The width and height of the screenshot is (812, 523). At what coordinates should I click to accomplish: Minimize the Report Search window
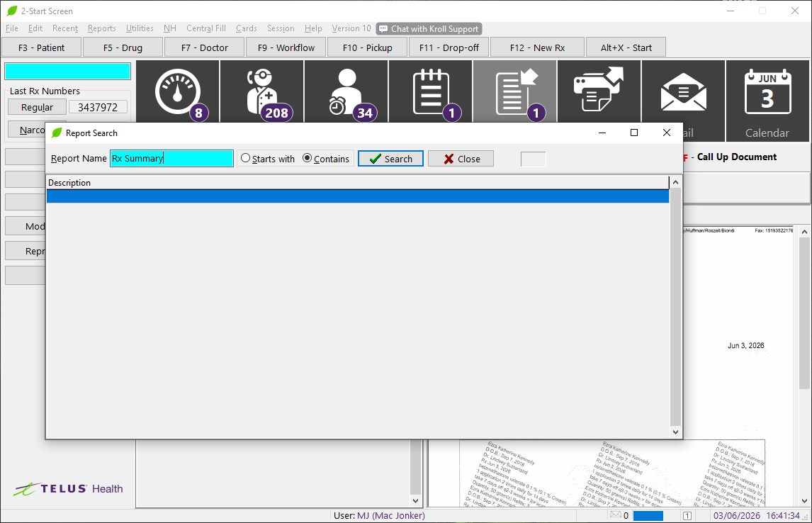click(x=602, y=133)
